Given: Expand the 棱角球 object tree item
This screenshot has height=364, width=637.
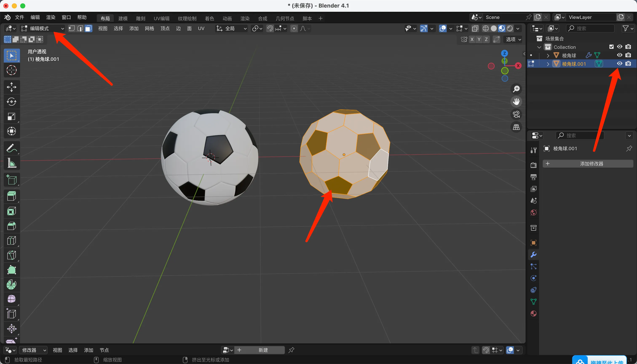Looking at the screenshot, I should (x=548, y=55).
